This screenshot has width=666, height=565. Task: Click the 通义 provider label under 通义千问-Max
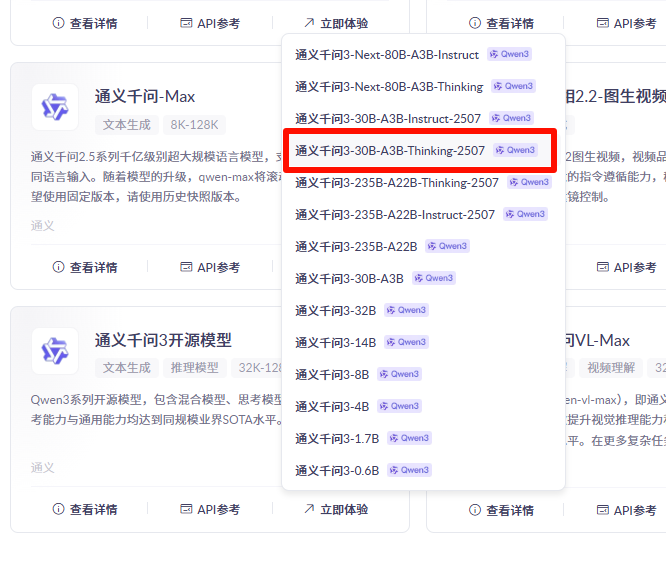click(42, 226)
